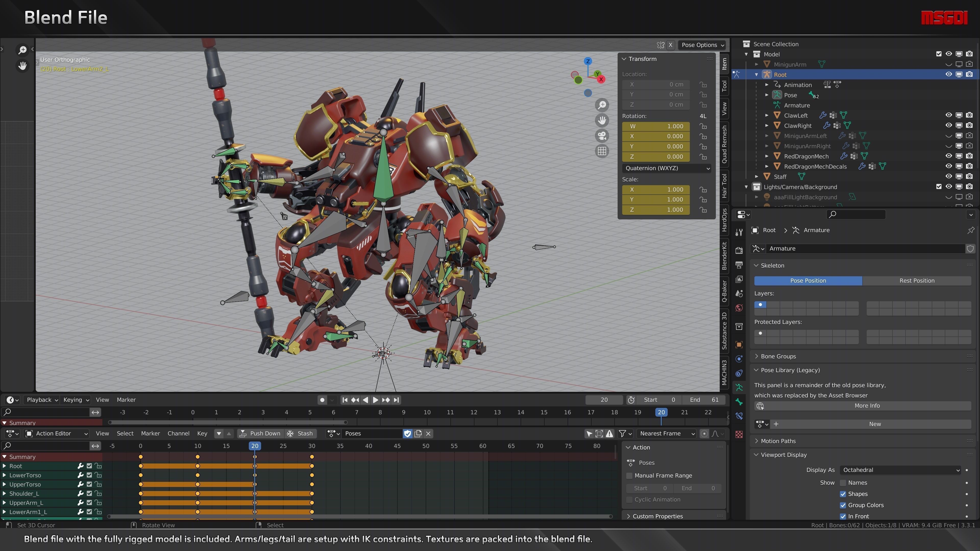Enable Manual Frame Range checkbox
The width and height of the screenshot is (980, 551).
pyautogui.click(x=629, y=476)
